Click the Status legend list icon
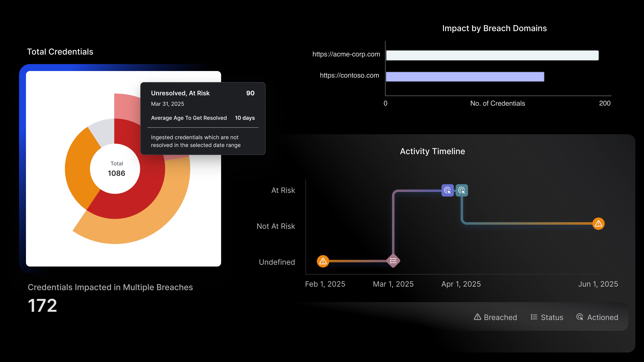This screenshot has height=362, width=644. (x=534, y=317)
